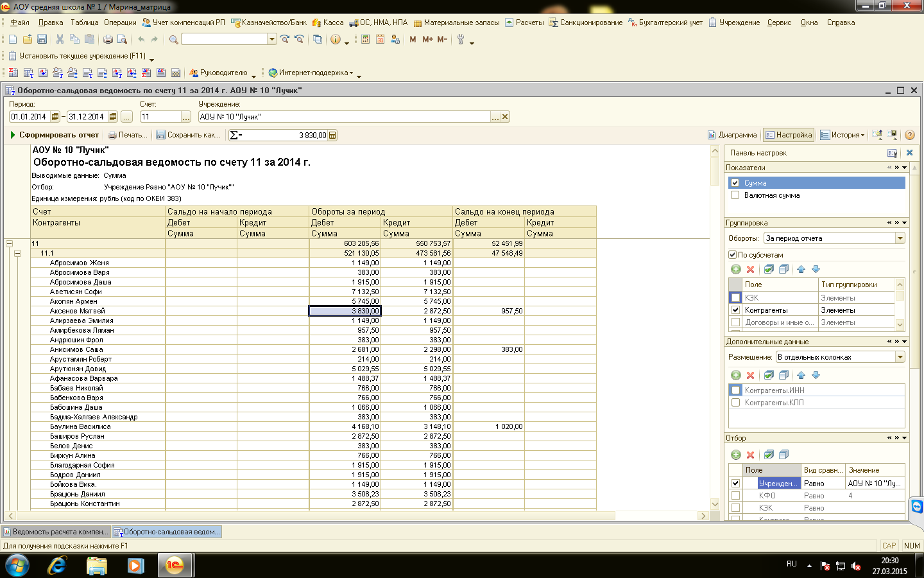Viewport: 924px width, 578px height.
Task: Click the report's vertical scrollbar down arrow
Action: [715, 504]
